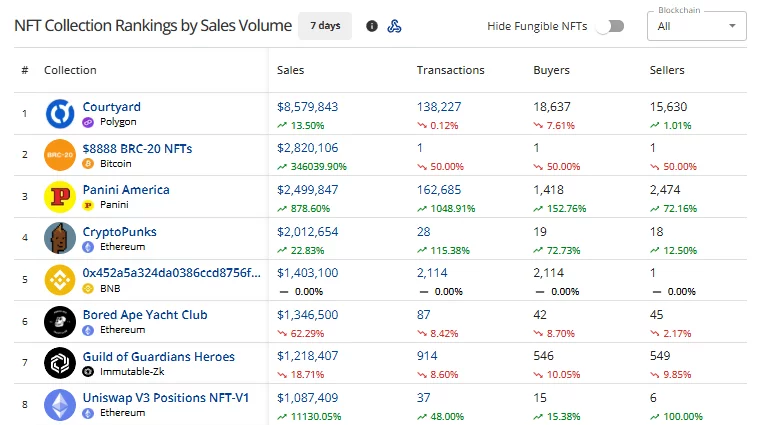Sort by the Sellers column header
The width and height of the screenshot is (770, 425).
click(x=667, y=70)
